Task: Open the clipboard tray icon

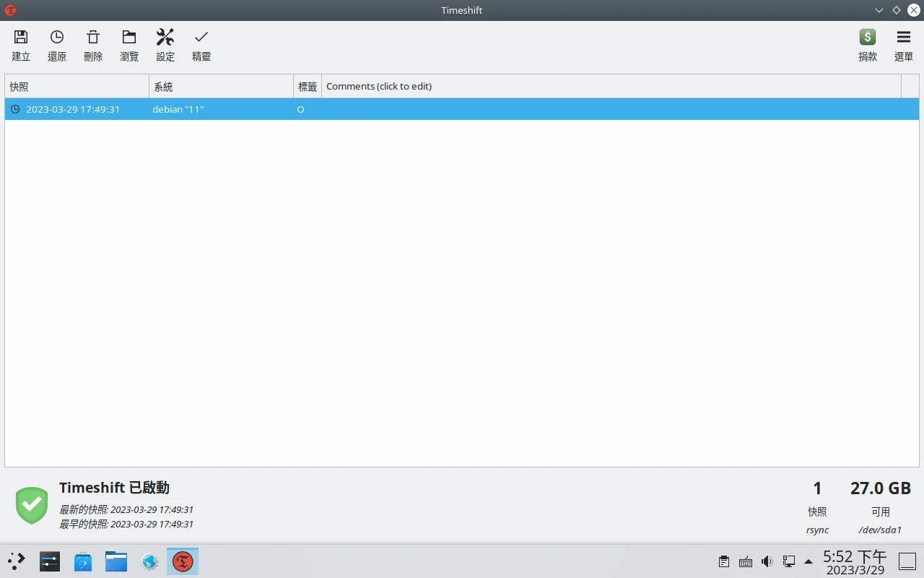Action: pyautogui.click(x=723, y=561)
